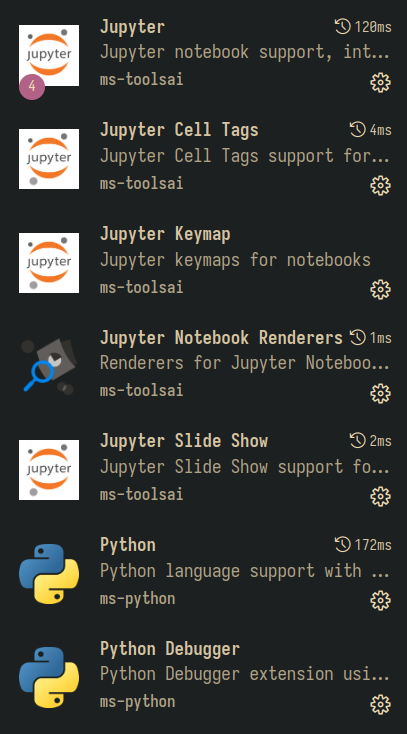Click the extension pack badge showing 4
407x734 pixels.
pos(32,87)
